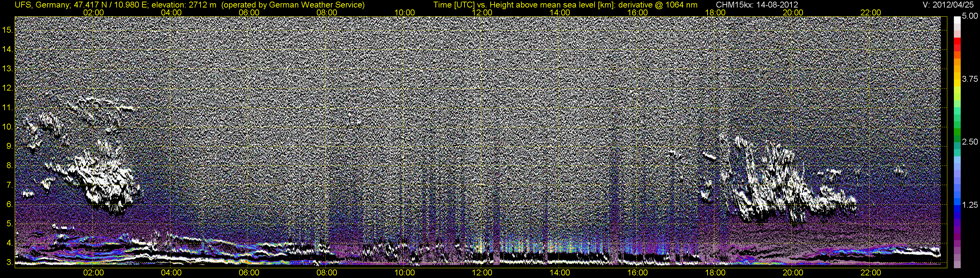Click the 13. km height axis label
Image resolution: width=980 pixels, height=278 pixels.
(x=8, y=69)
